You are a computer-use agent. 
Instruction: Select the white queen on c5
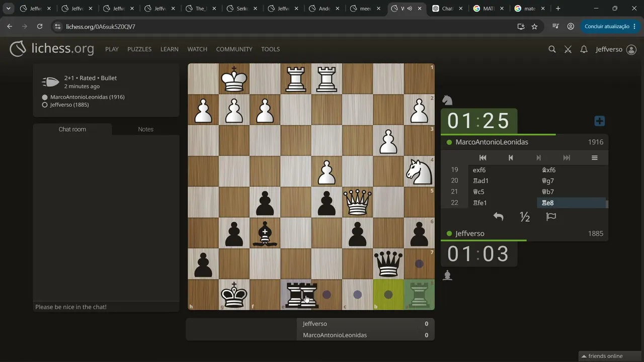coord(357,202)
